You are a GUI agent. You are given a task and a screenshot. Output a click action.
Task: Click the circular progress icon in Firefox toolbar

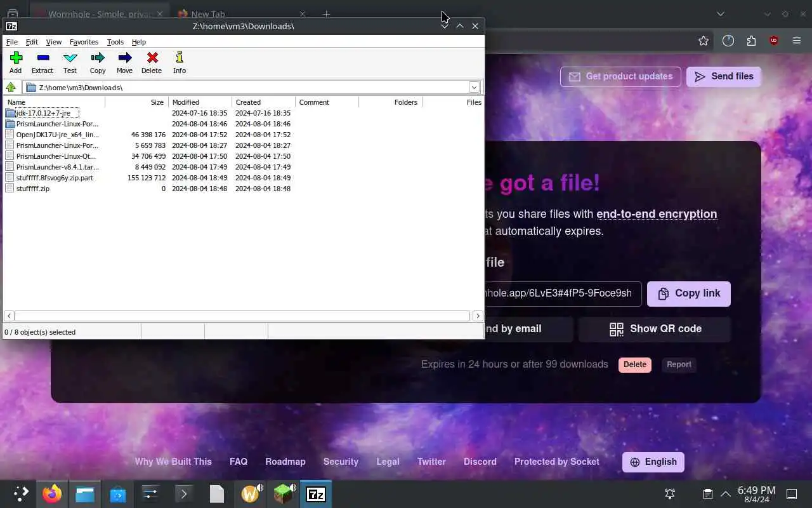(728, 41)
